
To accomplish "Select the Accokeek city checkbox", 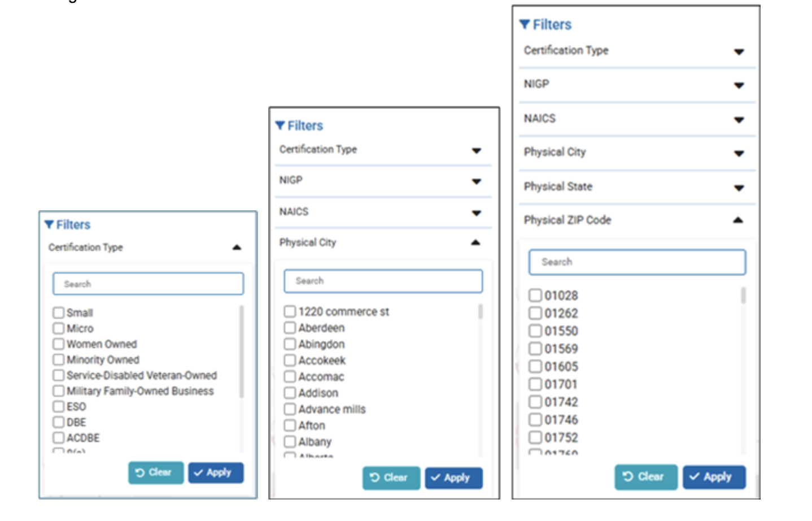I will (x=290, y=360).
